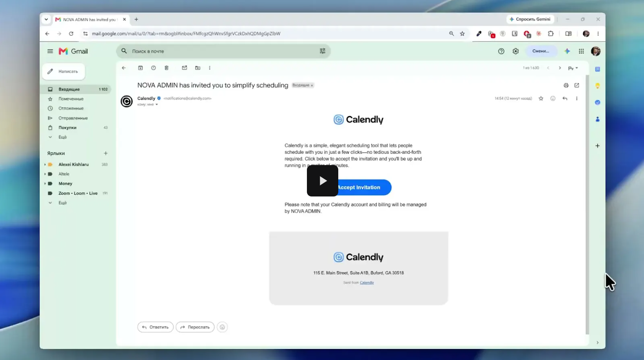Open the Google apps grid
Viewport: 644px width, 360px height.
[x=581, y=51]
